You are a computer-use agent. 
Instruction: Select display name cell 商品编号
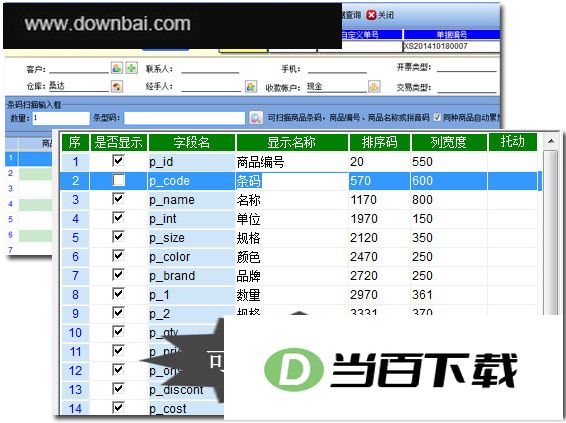pyautogui.click(x=292, y=162)
